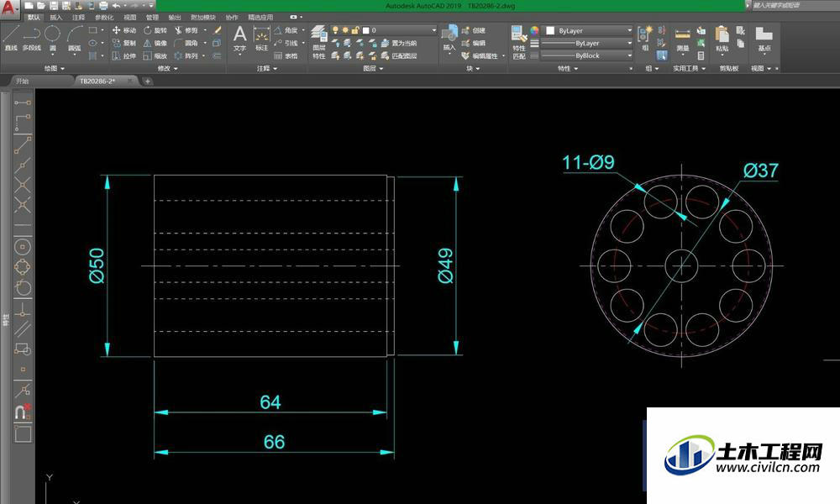Viewport: 840px width, 504px height.
Task: Choose the Hatch draw icon
Action: click(x=92, y=55)
